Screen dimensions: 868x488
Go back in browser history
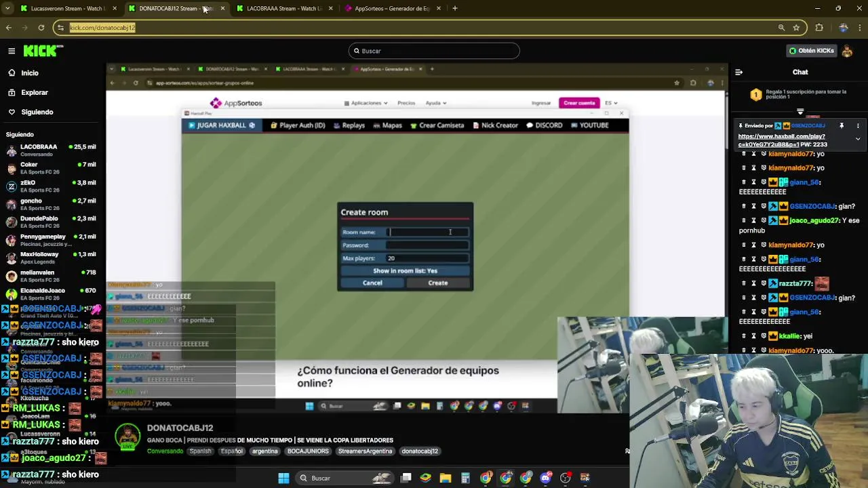pos(9,28)
